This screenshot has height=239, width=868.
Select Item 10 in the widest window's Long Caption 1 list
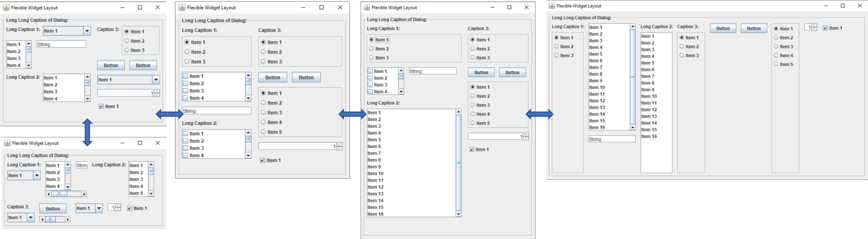[609, 87]
